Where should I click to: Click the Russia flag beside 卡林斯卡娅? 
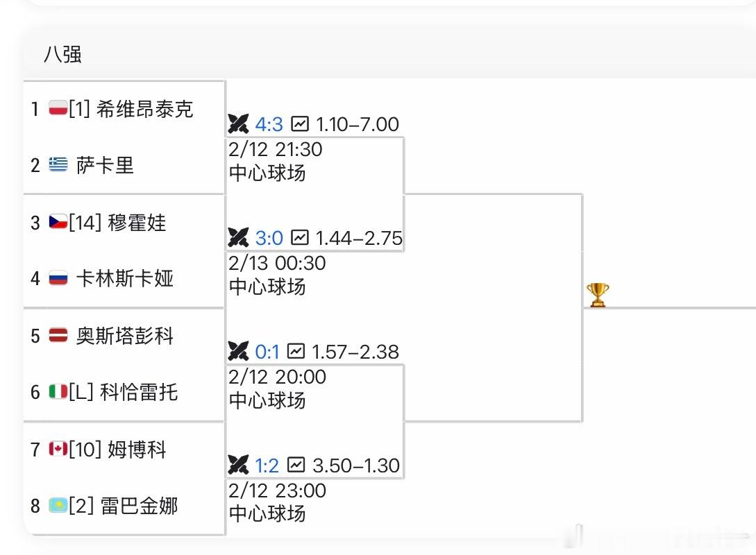[x=58, y=279]
